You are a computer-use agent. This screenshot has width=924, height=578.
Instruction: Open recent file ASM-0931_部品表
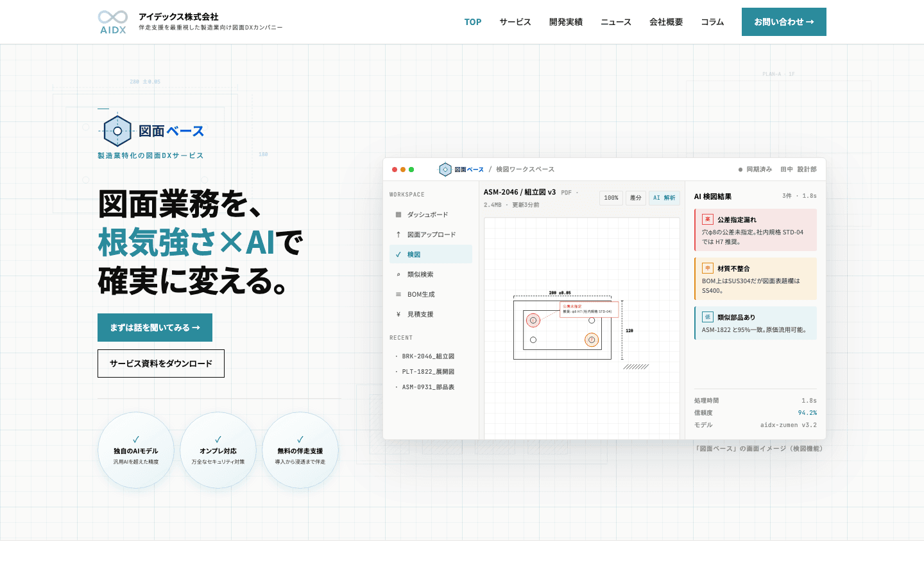(428, 387)
